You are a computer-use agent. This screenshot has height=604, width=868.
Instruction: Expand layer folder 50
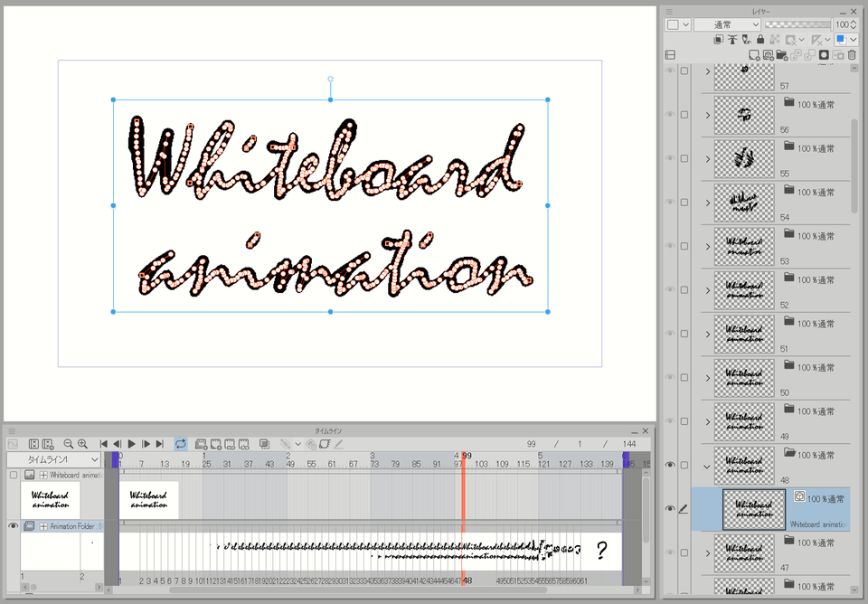(707, 378)
